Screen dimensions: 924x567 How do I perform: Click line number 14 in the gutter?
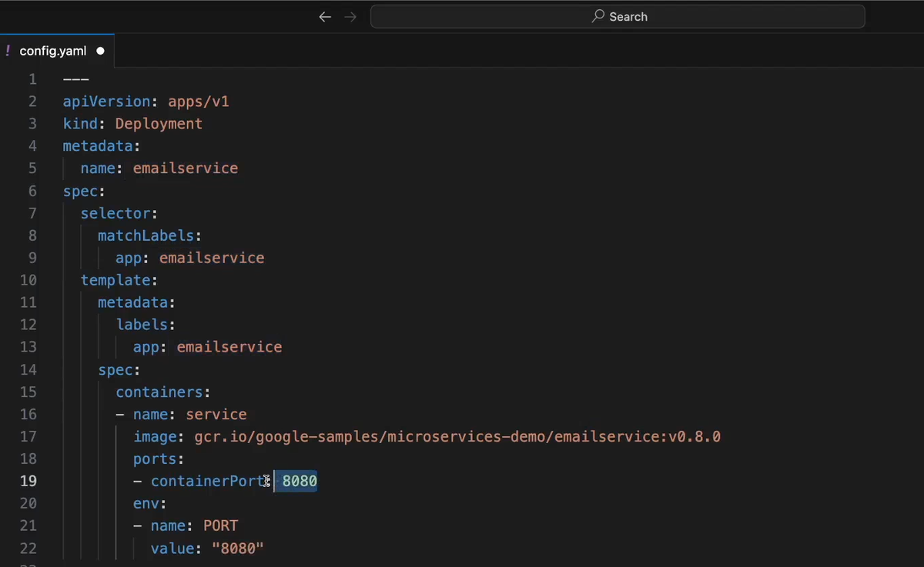(x=28, y=369)
